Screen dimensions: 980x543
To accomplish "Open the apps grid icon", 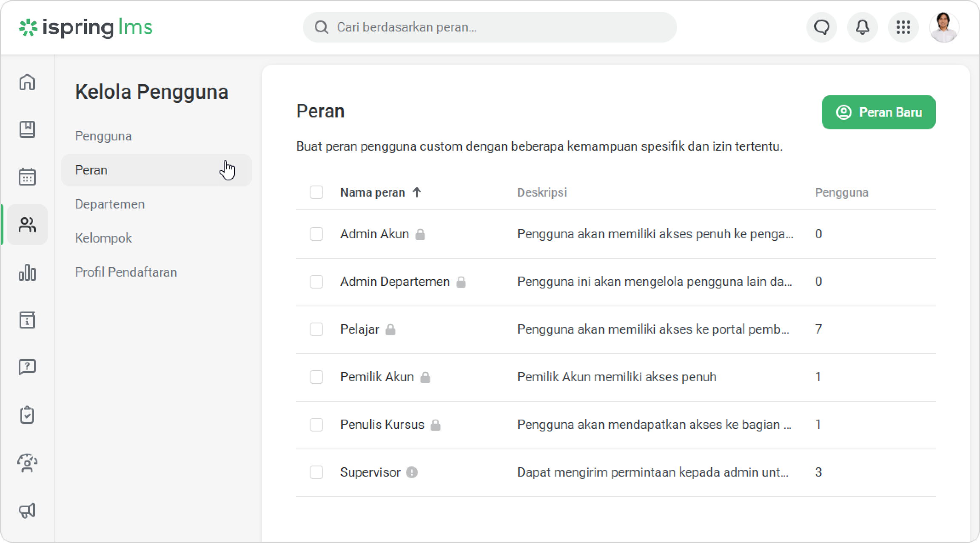I will pos(903,28).
